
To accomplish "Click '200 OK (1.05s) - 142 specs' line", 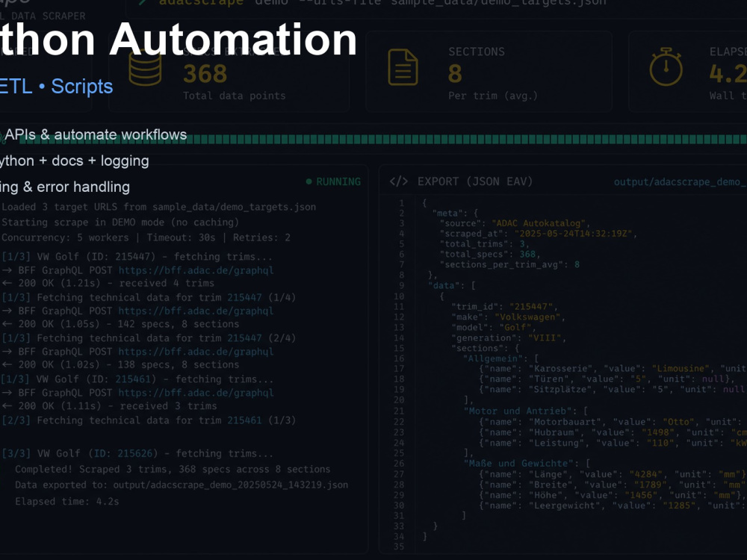I will pyautogui.click(x=120, y=324).
